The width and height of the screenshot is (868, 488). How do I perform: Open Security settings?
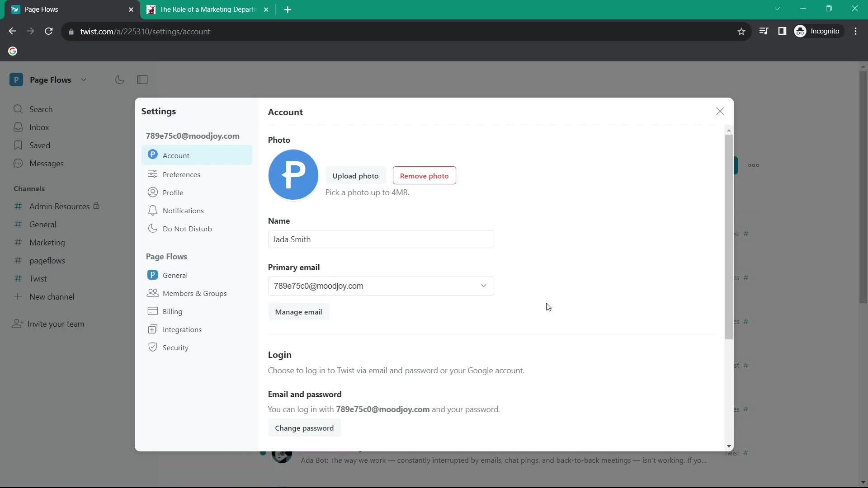click(x=197, y=347)
